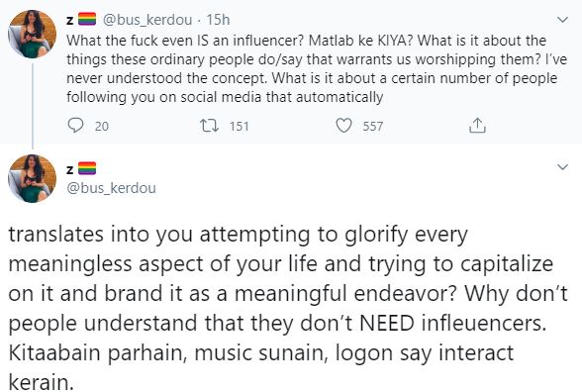
Task: Visit @bus_kerdou handle in first tweet
Action: (147, 20)
